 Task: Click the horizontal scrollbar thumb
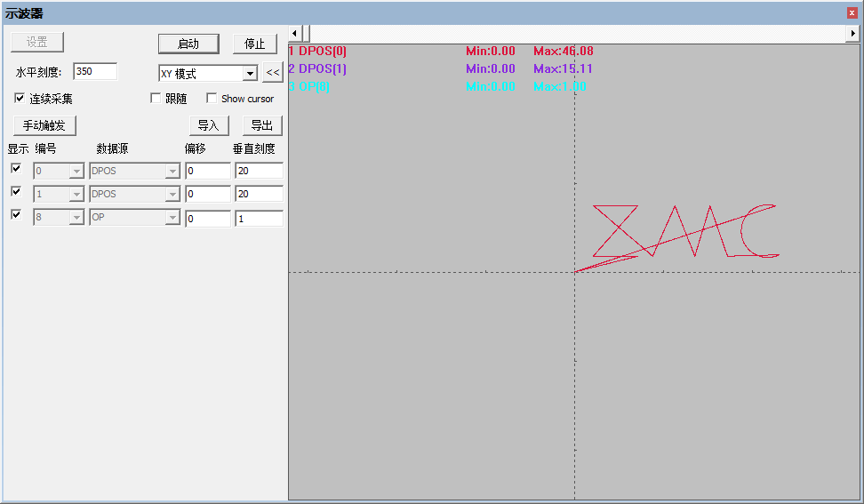(305, 34)
